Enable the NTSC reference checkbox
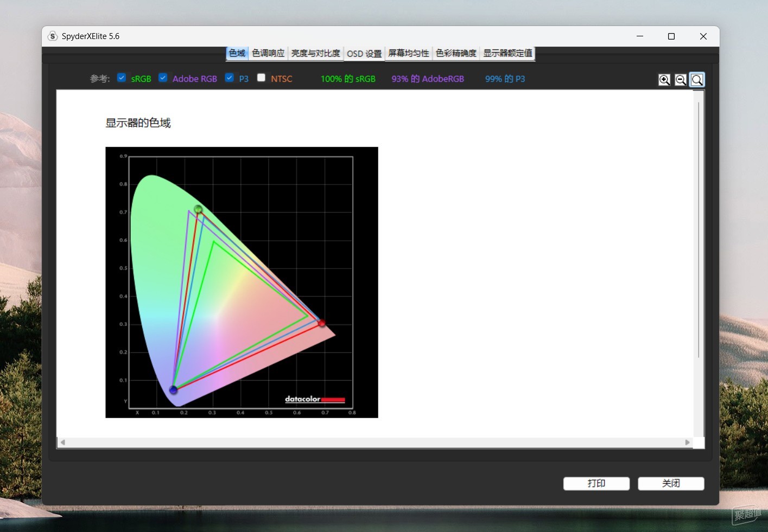Image resolution: width=768 pixels, height=532 pixels. (261, 78)
